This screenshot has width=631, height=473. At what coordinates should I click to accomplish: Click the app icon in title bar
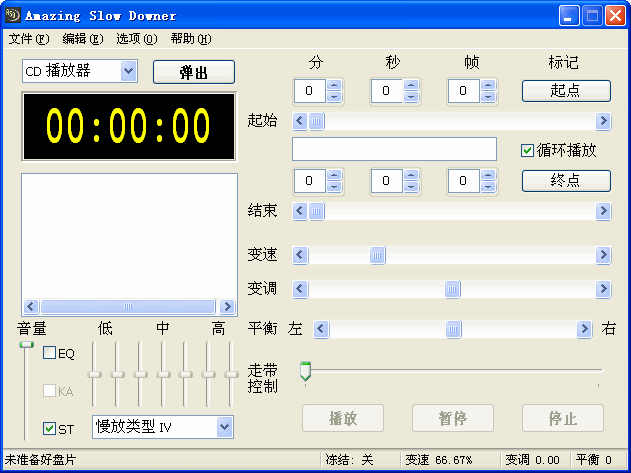[12, 15]
